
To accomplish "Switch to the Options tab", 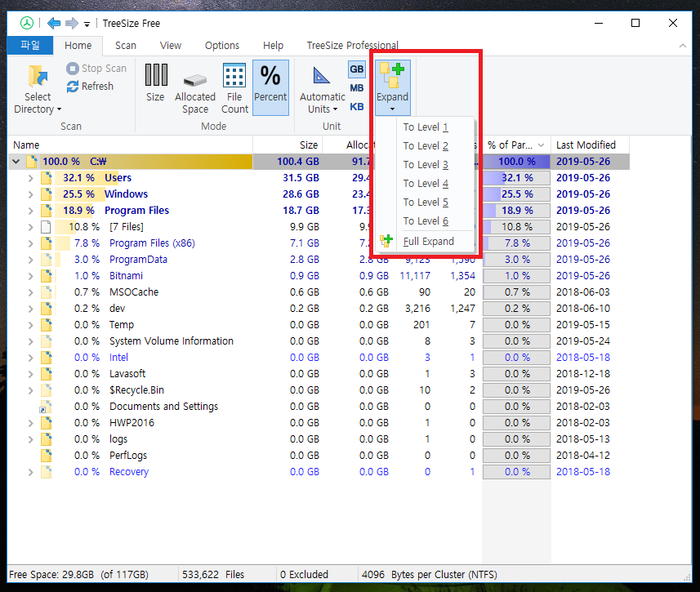I will [x=222, y=46].
